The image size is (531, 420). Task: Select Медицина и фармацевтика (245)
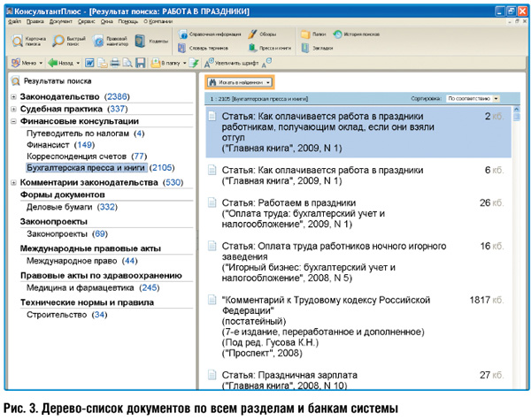click(x=93, y=287)
